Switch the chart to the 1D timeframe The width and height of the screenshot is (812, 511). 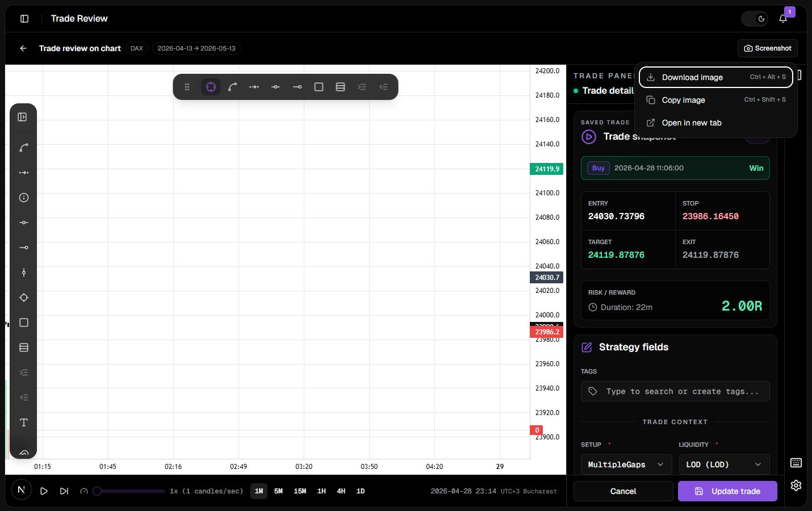[x=361, y=491]
